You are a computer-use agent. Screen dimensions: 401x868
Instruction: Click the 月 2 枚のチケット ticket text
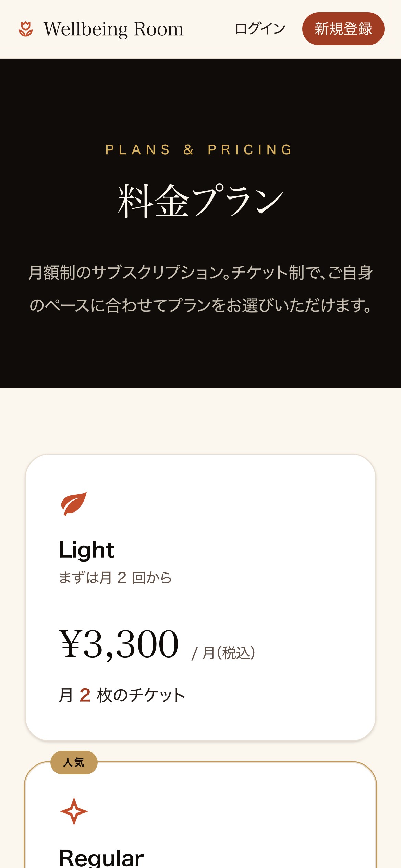coord(122,695)
